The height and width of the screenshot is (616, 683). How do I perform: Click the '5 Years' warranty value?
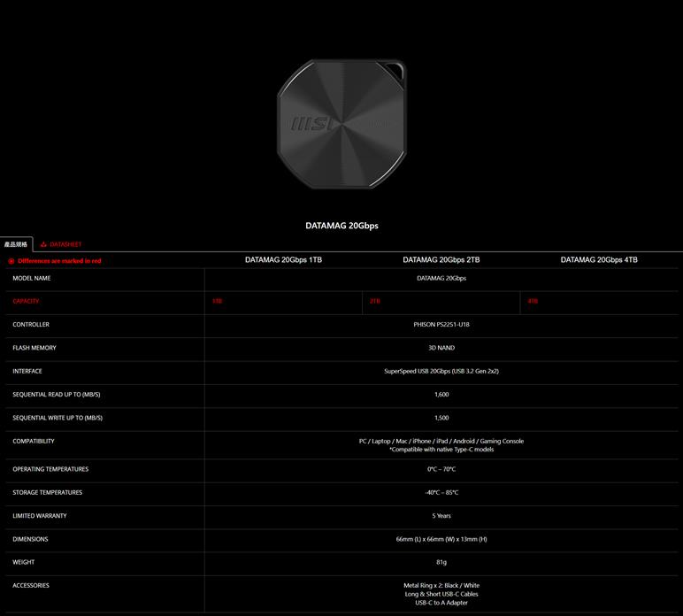pyautogui.click(x=441, y=516)
